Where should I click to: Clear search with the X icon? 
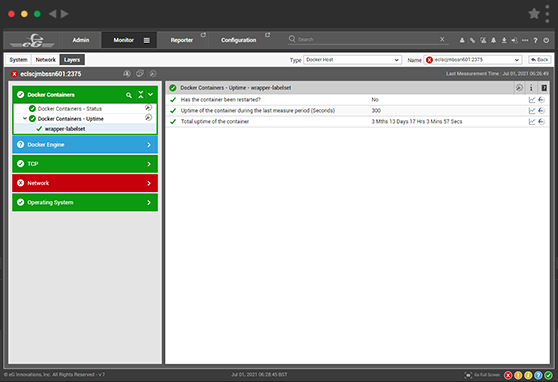pos(442,39)
